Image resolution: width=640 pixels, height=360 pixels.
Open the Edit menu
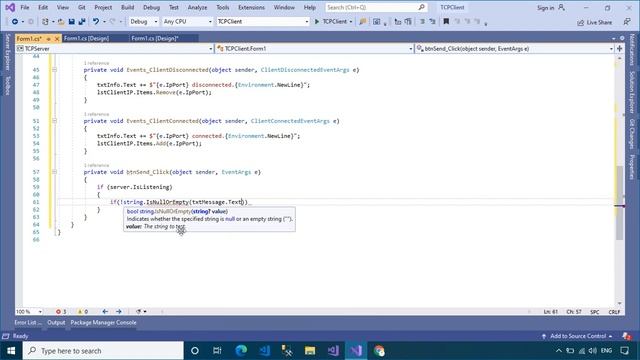43,7
